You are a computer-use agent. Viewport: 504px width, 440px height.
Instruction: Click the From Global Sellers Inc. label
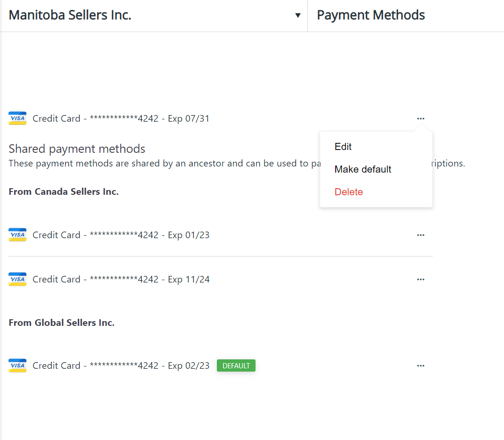[61, 323]
